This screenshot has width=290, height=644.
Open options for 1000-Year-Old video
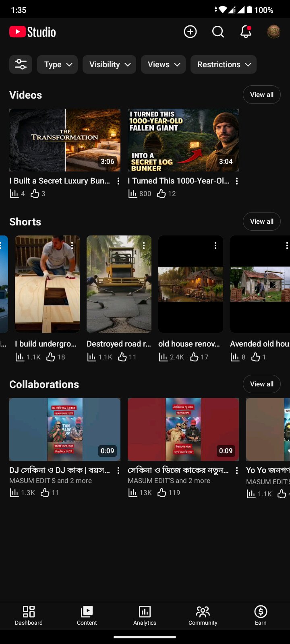point(236,181)
